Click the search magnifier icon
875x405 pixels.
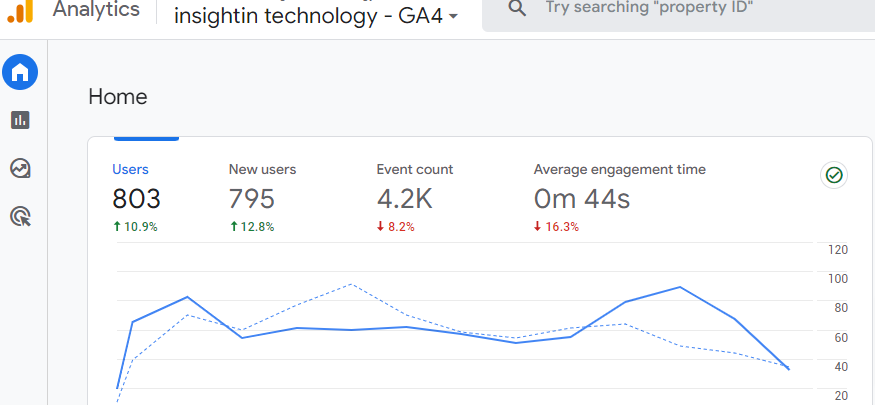click(517, 9)
